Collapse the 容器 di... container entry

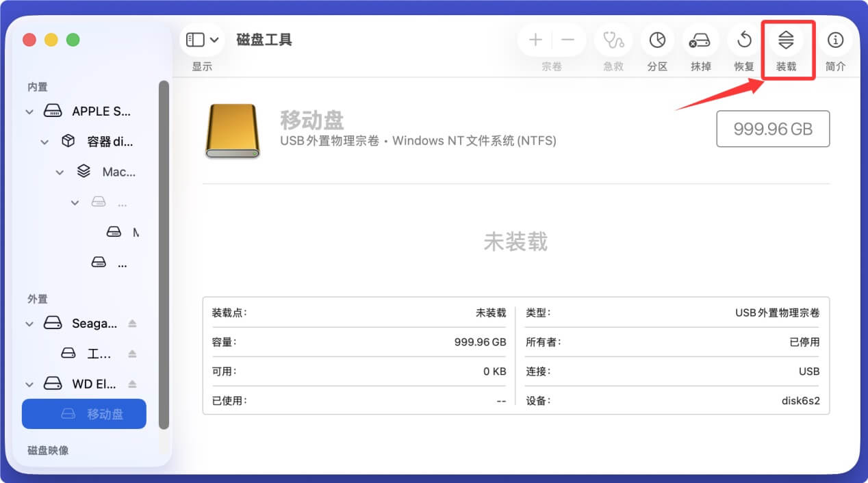[44, 141]
